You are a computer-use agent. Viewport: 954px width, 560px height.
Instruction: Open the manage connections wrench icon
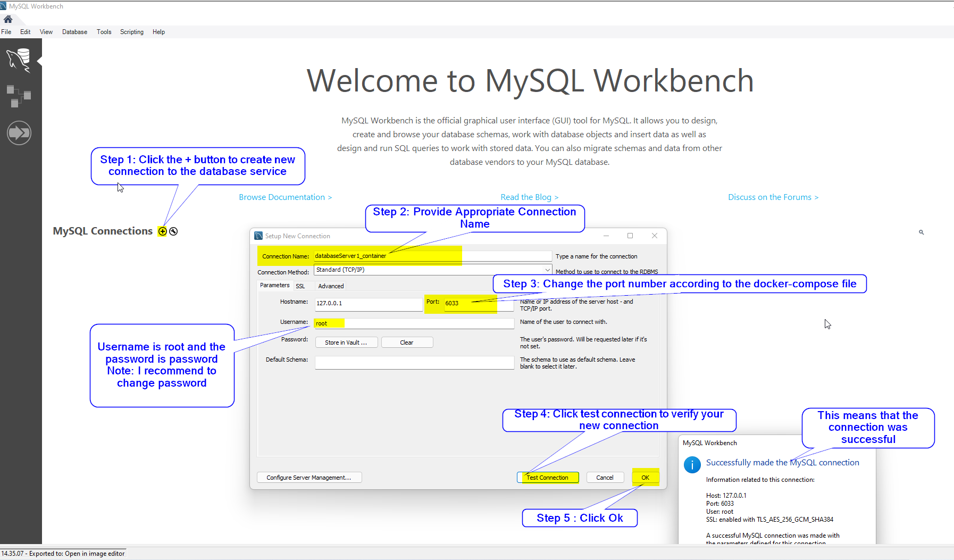[173, 231]
